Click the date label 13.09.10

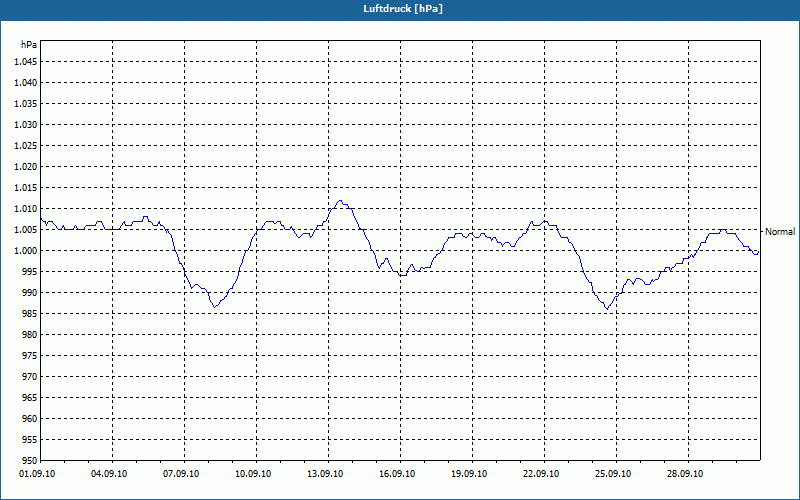click(325, 474)
